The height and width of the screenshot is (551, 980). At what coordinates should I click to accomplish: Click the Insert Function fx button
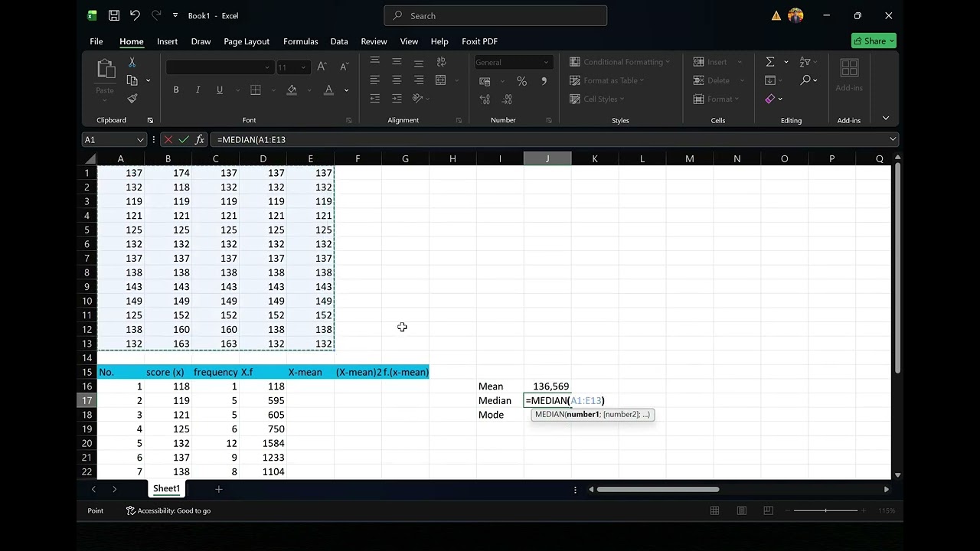pyautogui.click(x=200, y=139)
